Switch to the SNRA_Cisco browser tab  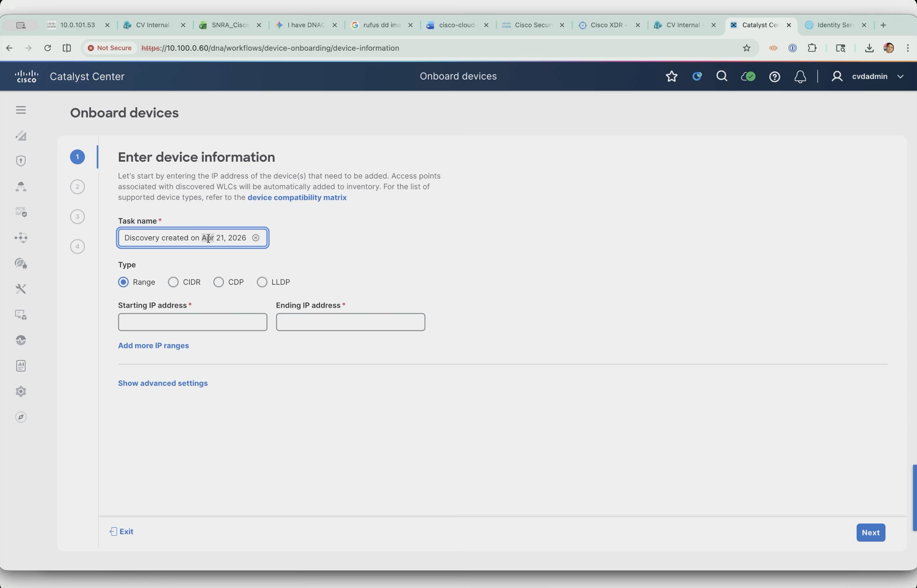pyautogui.click(x=230, y=25)
